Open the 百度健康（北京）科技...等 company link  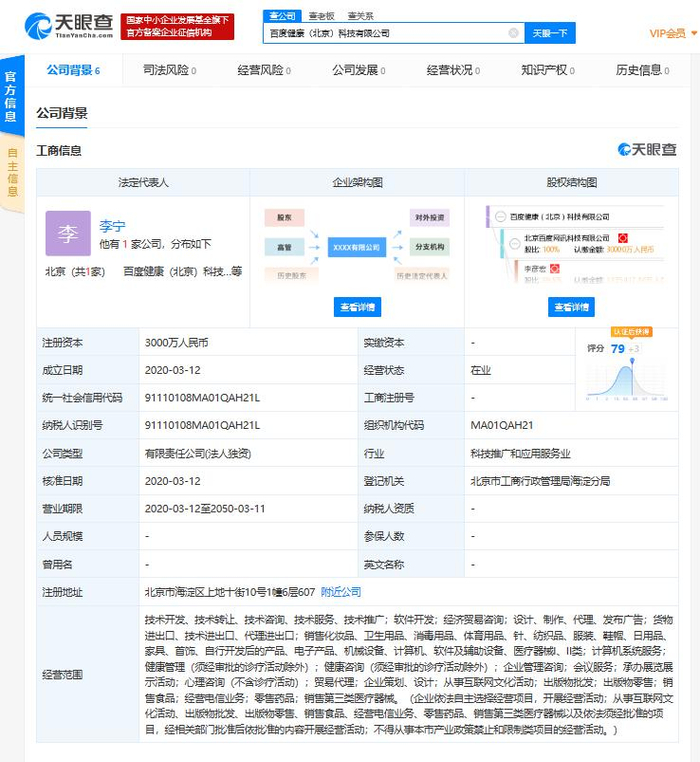pyautogui.click(x=182, y=271)
